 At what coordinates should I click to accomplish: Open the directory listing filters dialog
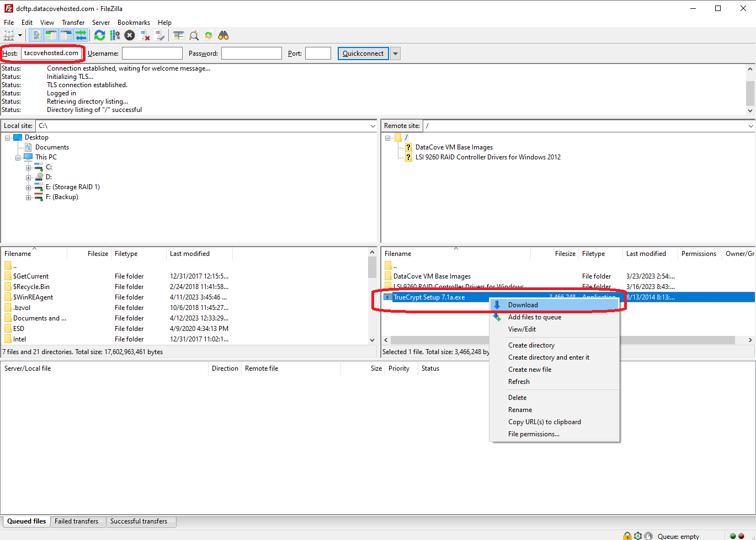(178, 35)
